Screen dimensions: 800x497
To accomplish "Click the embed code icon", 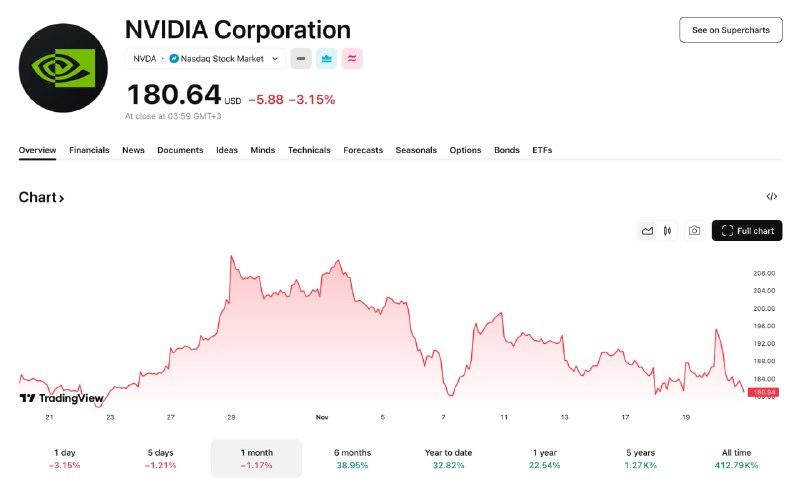I will [771, 197].
